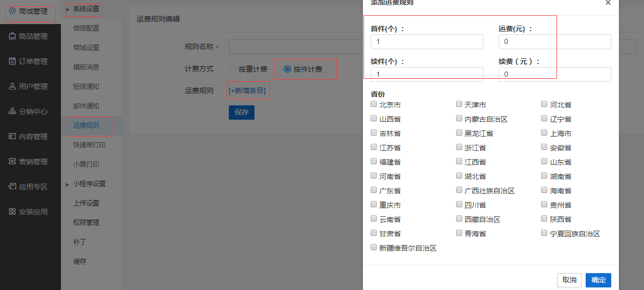Select the 按重计费 radio option

click(x=233, y=69)
